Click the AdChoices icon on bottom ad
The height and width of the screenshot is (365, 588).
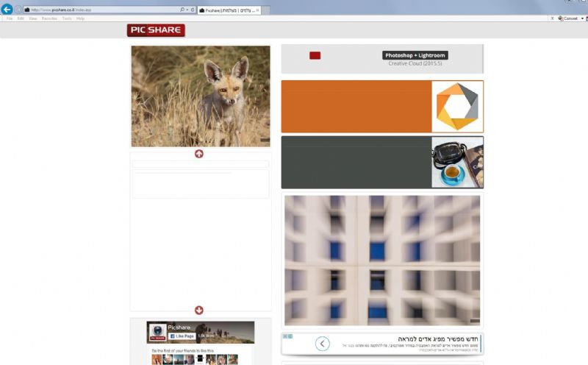[288, 337]
